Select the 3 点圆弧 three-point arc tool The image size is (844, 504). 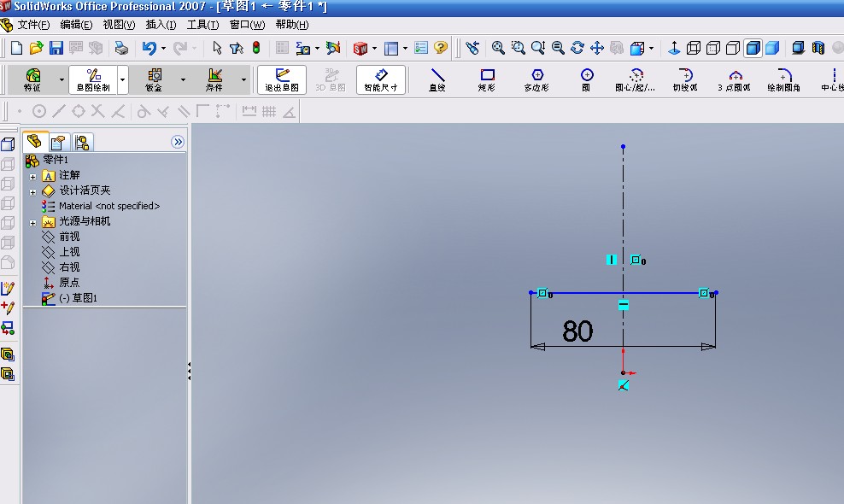pyautogui.click(x=734, y=79)
